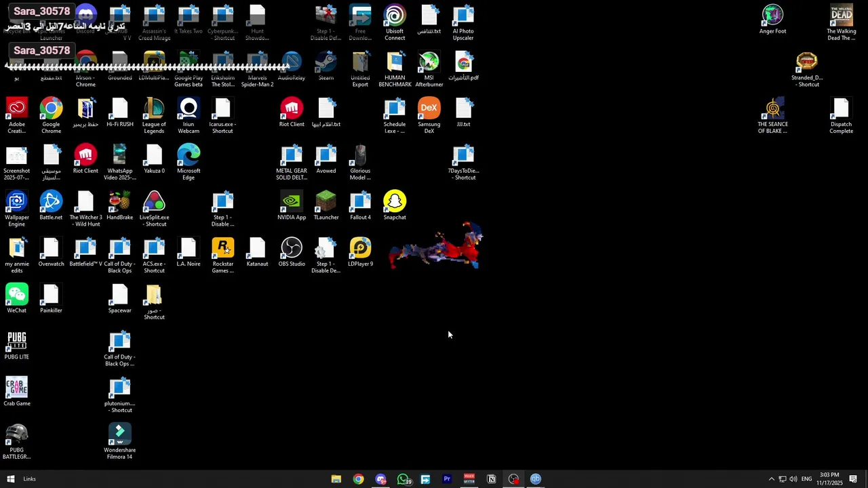This screenshot has width=868, height=488.
Task: Open ENG language input selector
Action: tap(806, 479)
